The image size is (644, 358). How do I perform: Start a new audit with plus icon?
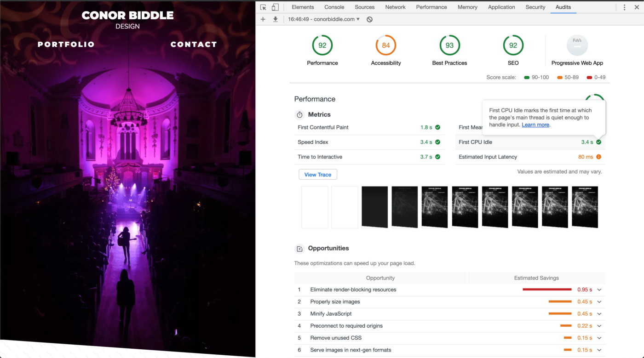(263, 19)
